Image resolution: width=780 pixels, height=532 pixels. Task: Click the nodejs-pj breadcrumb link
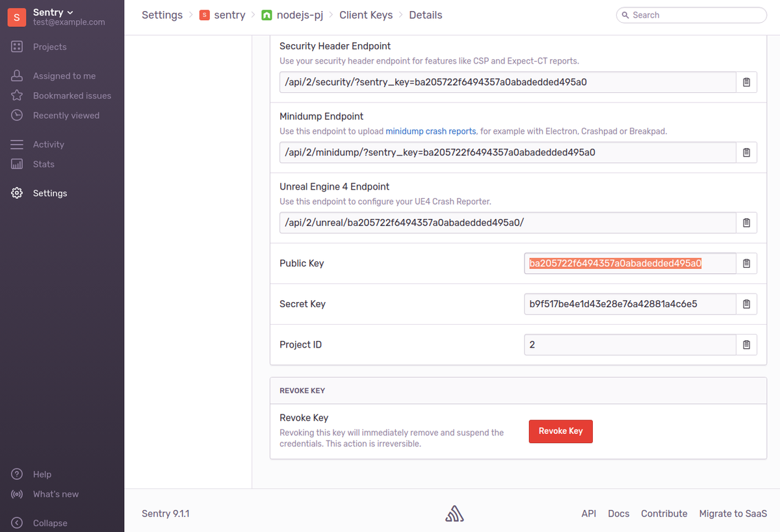pyautogui.click(x=300, y=15)
